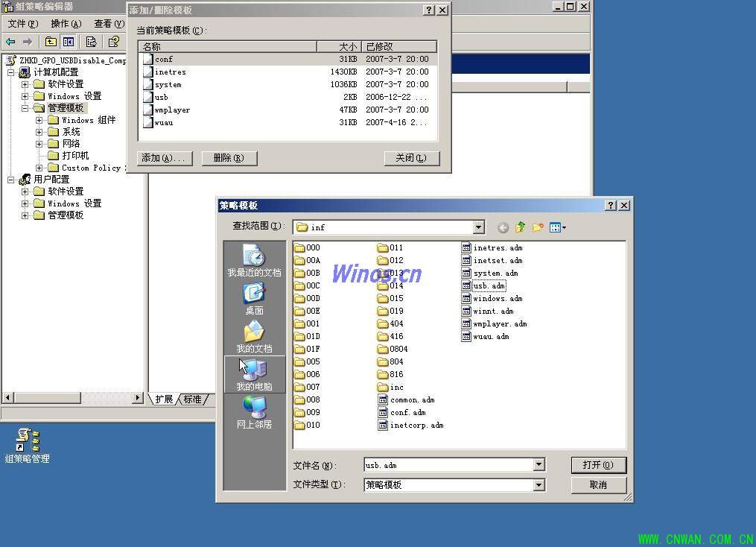Viewport: 756px width, 547px height.
Task: Click the 删除 button in template dialog
Action: pos(229,158)
